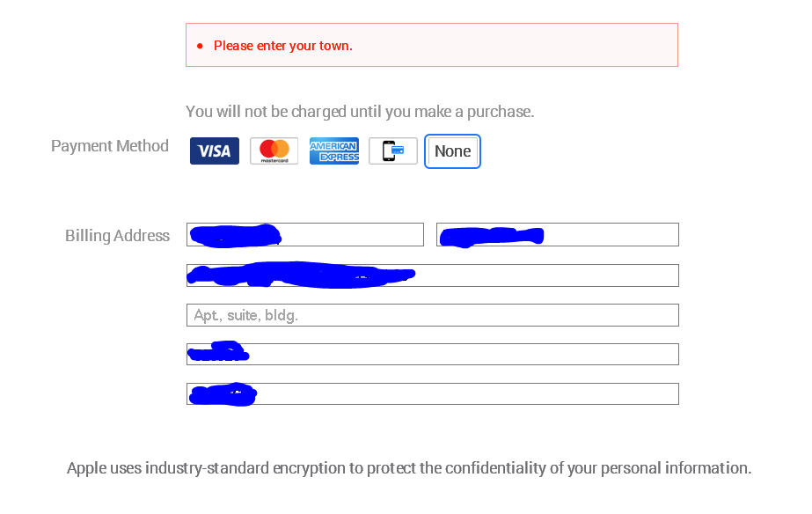This screenshot has height=514, width=812.
Task: Click the red error bullet indicator
Action: pyautogui.click(x=200, y=45)
